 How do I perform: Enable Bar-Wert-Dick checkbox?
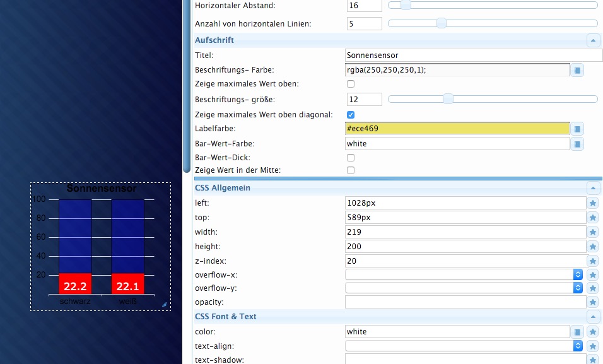[x=350, y=158]
